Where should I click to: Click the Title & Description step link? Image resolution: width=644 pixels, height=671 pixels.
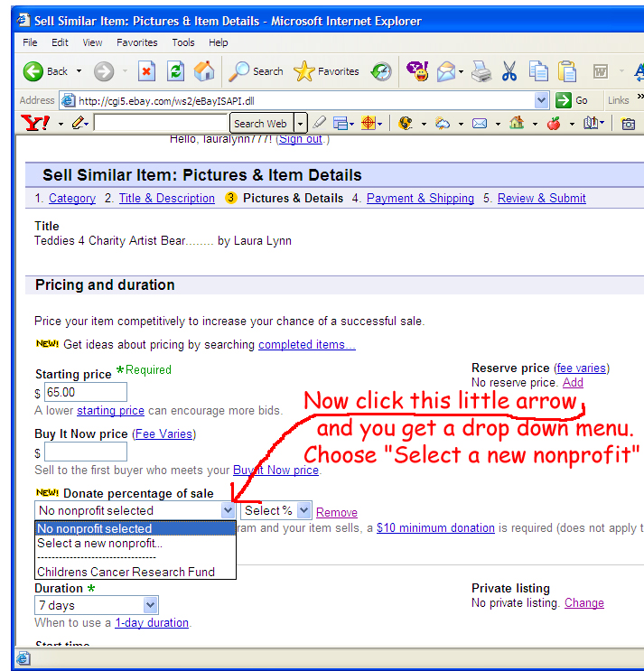click(166, 199)
